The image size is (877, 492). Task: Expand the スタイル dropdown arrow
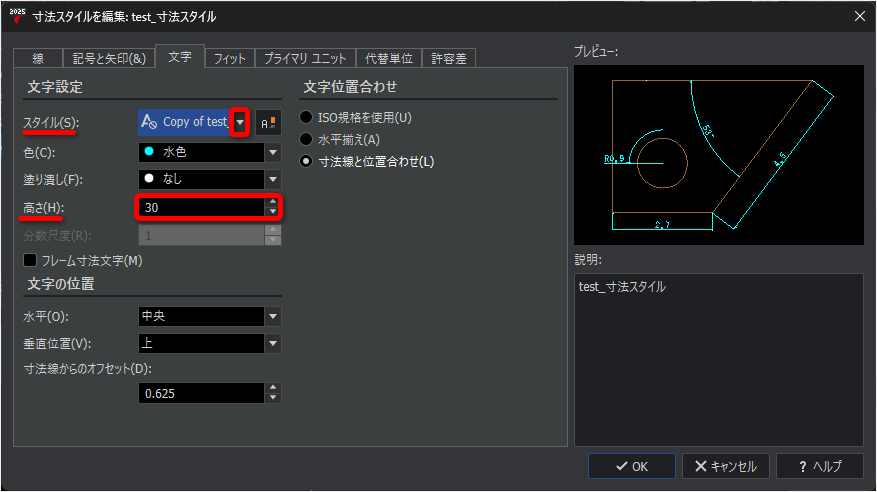(240, 122)
